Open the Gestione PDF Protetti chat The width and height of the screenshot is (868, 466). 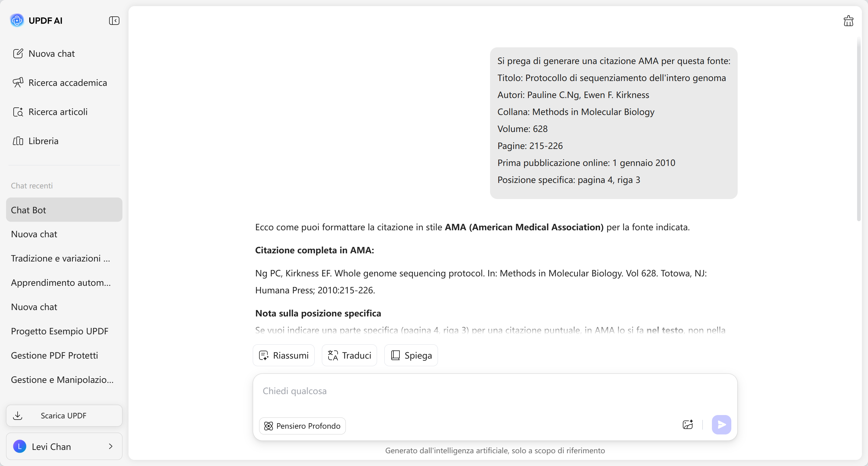[x=55, y=355]
